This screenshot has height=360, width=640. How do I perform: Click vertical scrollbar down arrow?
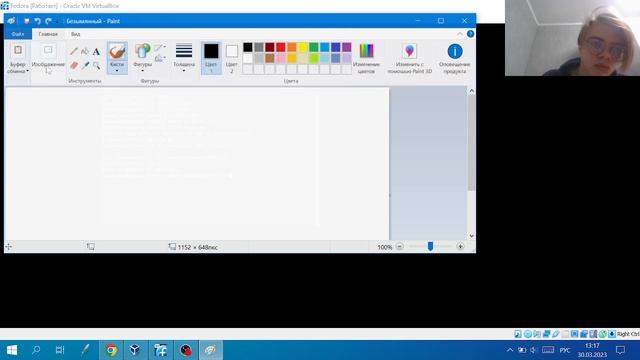click(x=471, y=236)
